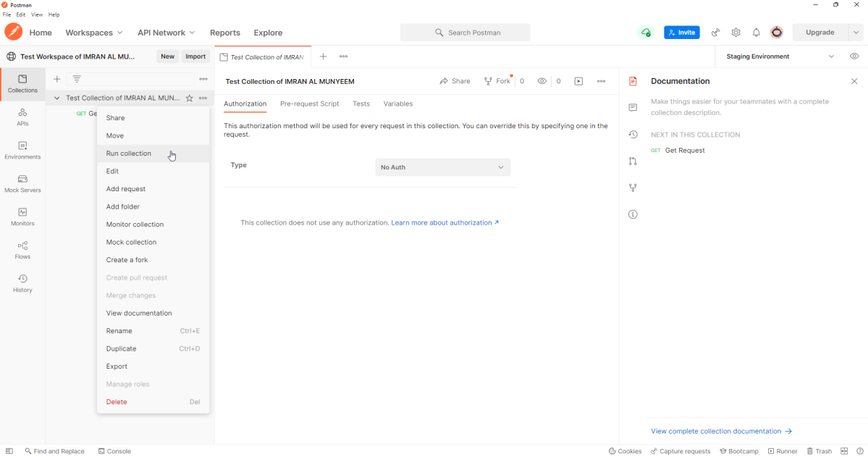This screenshot has width=868, height=457.
Task: Click the New button
Action: pos(167,56)
